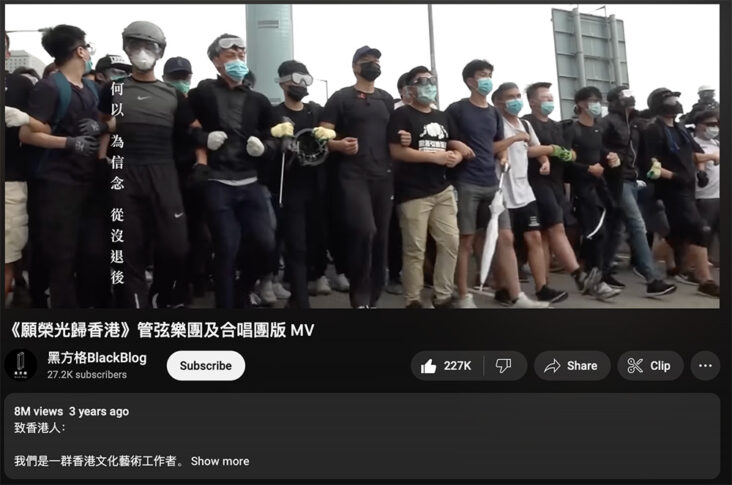The height and width of the screenshot is (485, 732).
Task: Click the thumbs-down dislike icon
Action: (x=503, y=366)
